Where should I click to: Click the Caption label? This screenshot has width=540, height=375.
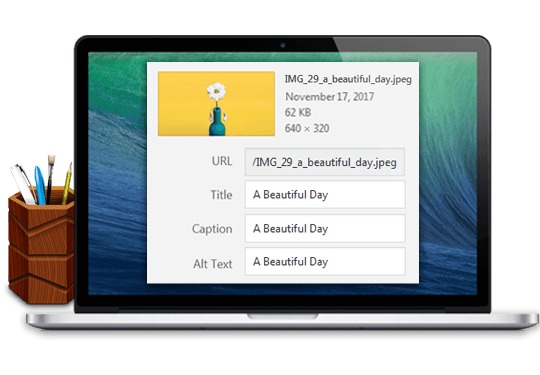click(212, 229)
